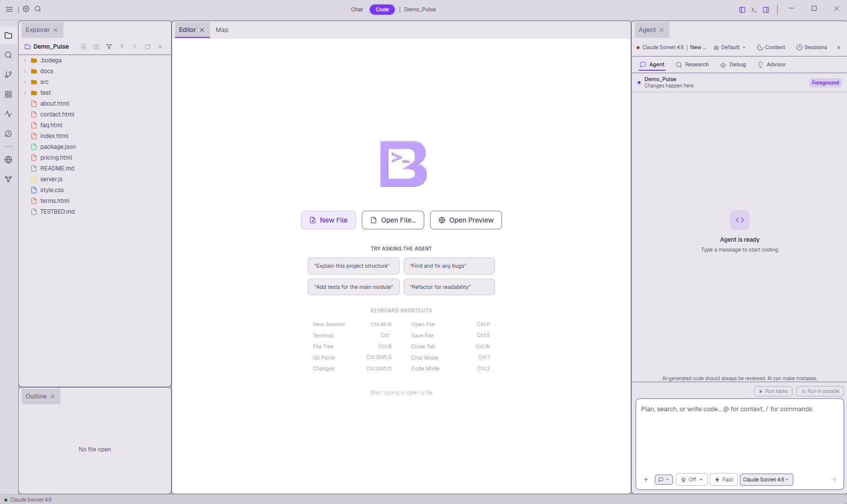Close the Agent panel tab
847x504 pixels.
(662, 30)
